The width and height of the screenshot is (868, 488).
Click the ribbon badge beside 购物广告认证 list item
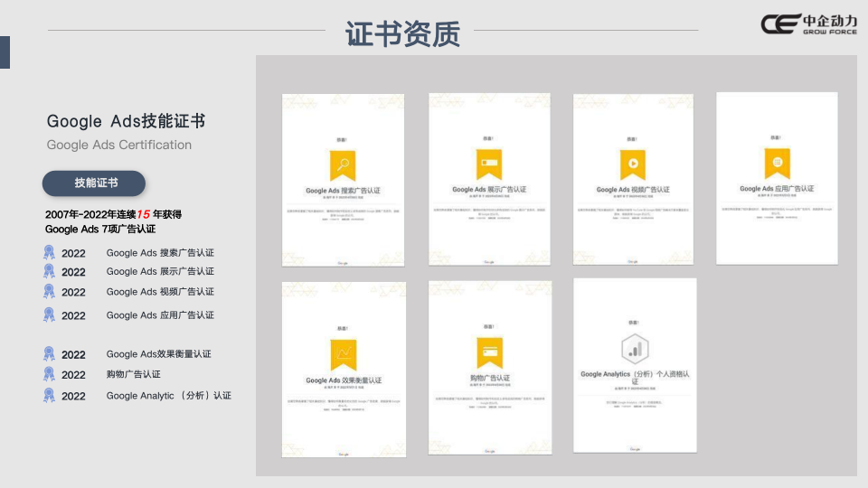click(49, 374)
